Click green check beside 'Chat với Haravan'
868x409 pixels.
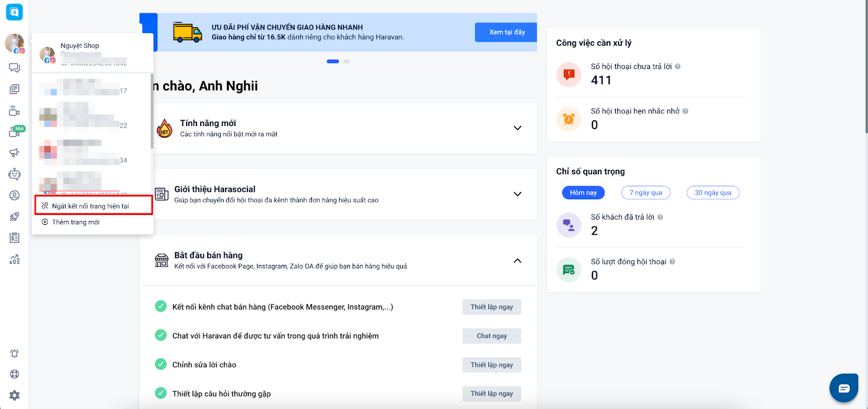click(x=161, y=335)
